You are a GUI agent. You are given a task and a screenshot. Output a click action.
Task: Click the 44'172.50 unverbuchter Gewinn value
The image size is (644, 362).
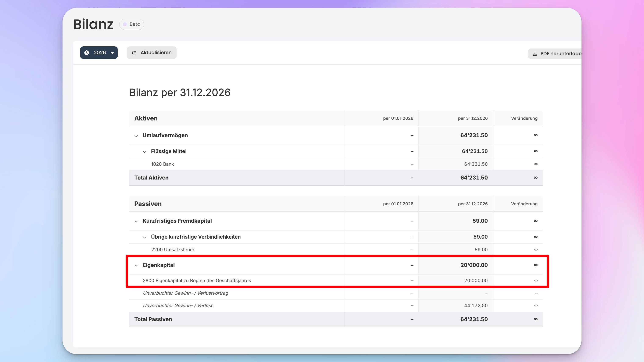pos(476,305)
